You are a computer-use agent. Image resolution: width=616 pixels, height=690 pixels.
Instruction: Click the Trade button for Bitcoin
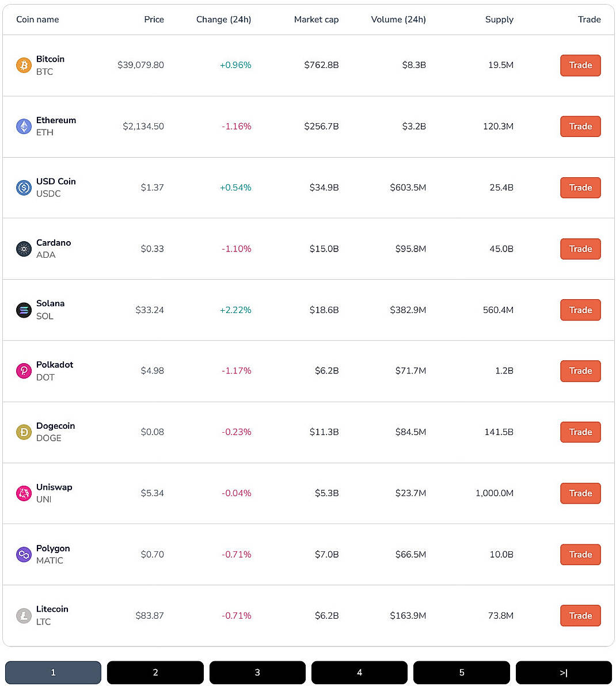(580, 65)
